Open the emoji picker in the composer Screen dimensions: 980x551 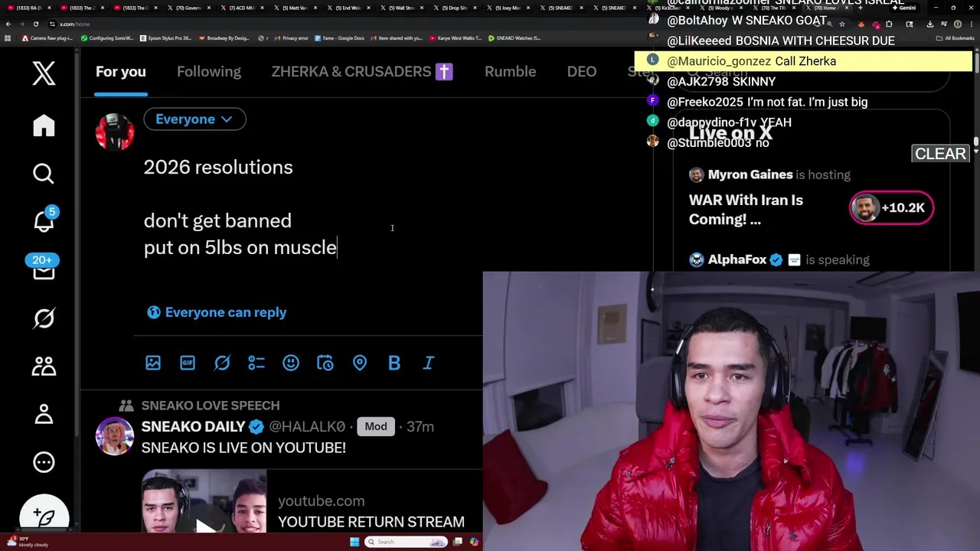coord(291,363)
